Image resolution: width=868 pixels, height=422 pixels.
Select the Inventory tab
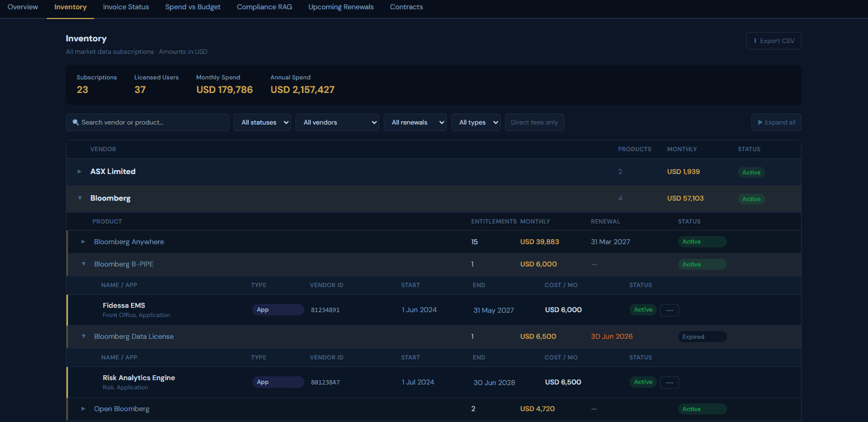click(70, 7)
